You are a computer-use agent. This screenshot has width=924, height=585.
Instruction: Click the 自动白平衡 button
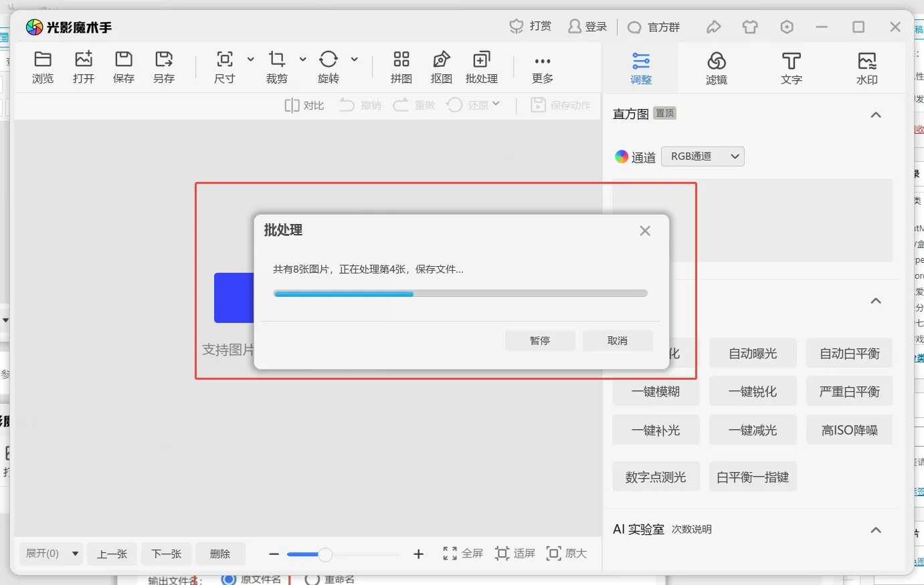click(850, 353)
